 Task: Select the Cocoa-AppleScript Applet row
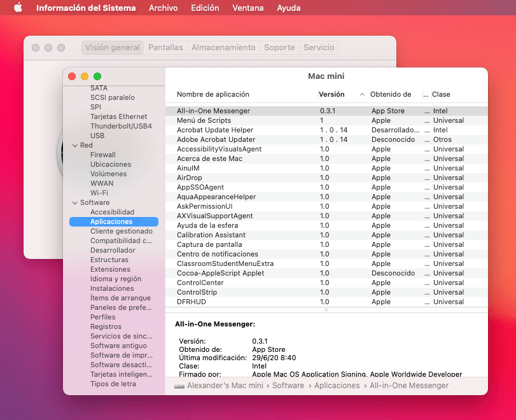tap(326, 273)
